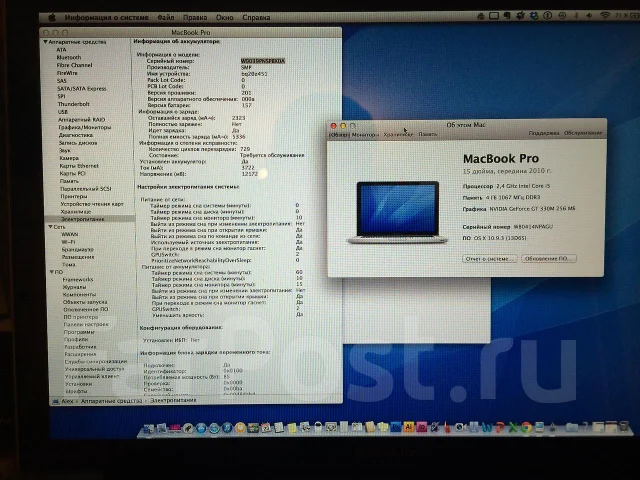The width and height of the screenshot is (640, 480).
Task: Select Брандмауэр under Сеть
Action: (x=78, y=249)
